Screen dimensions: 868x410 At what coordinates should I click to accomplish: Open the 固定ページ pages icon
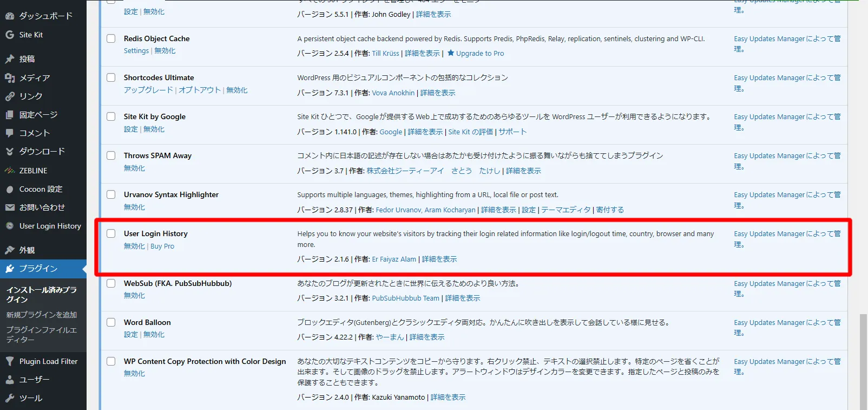tap(10, 115)
